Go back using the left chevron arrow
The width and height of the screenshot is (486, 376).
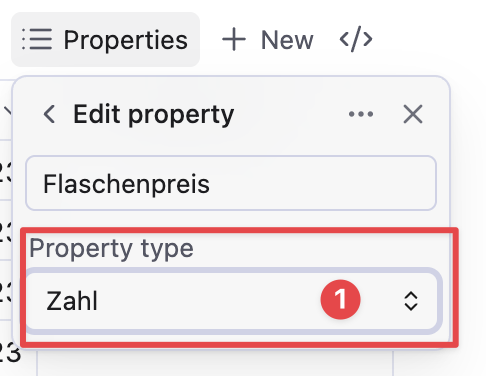pyautogui.click(x=49, y=114)
